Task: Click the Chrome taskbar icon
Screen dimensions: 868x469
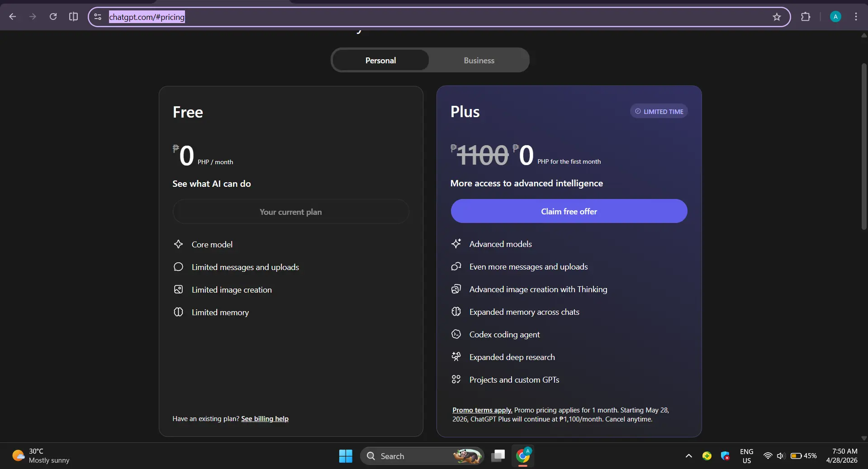Action: click(523, 456)
